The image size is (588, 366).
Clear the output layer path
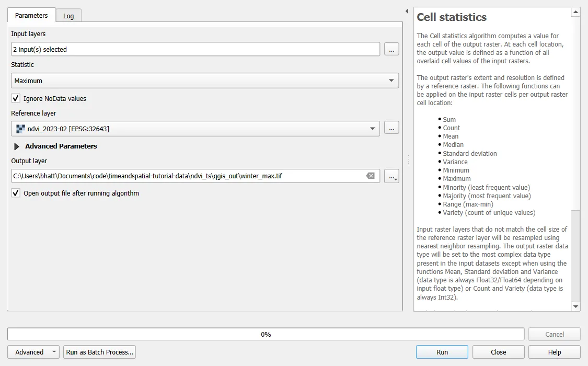tap(371, 176)
